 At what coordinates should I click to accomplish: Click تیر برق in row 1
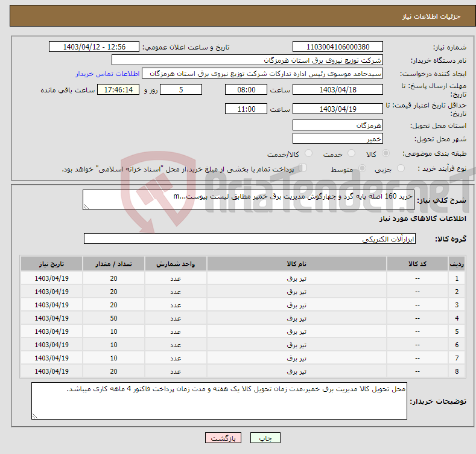coord(297,278)
